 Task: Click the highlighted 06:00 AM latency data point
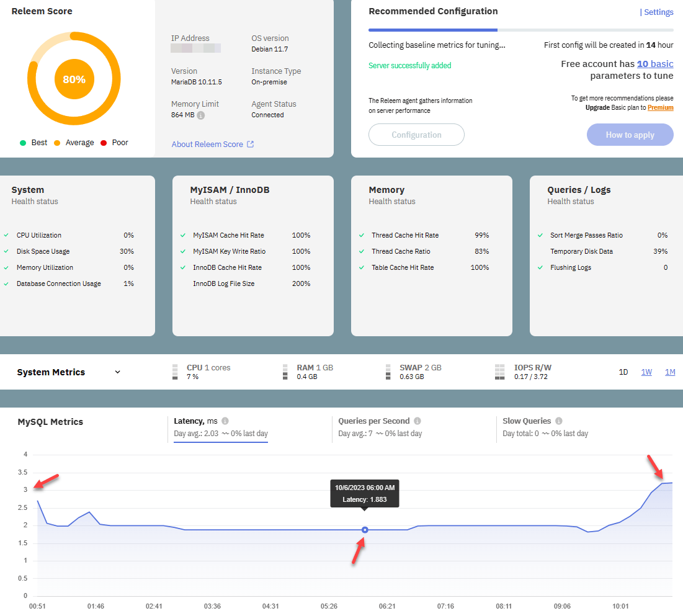365,530
